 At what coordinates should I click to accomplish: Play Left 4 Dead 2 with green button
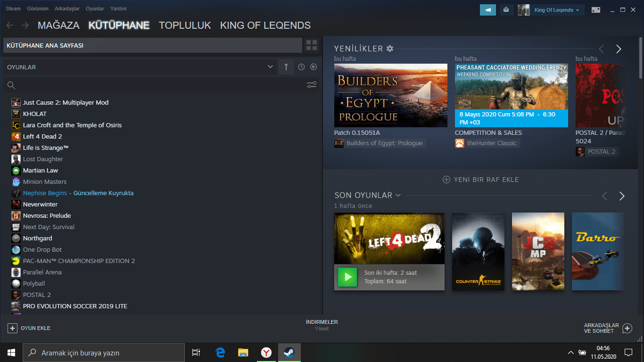348,277
